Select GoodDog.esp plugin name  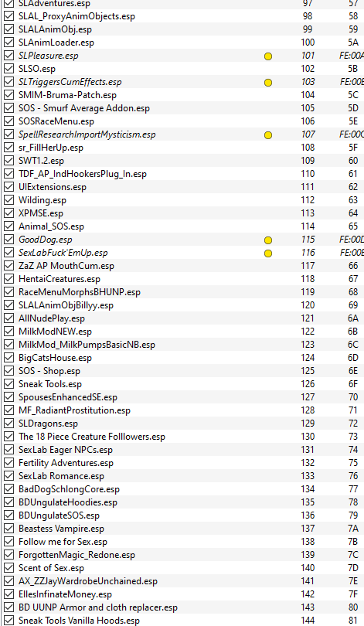pyautogui.click(x=45, y=240)
